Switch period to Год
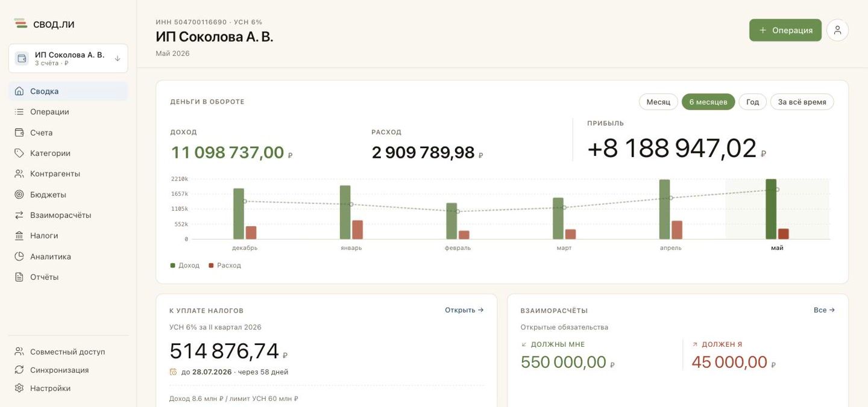The image size is (868, 407). (x=752, y=102)
